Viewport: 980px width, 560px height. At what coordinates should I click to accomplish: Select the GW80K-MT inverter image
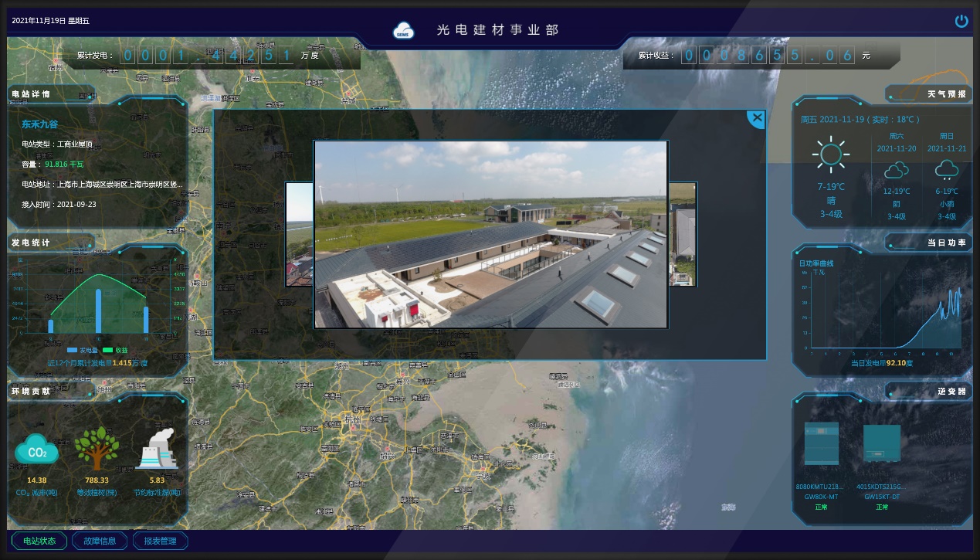tap(821, 443)
